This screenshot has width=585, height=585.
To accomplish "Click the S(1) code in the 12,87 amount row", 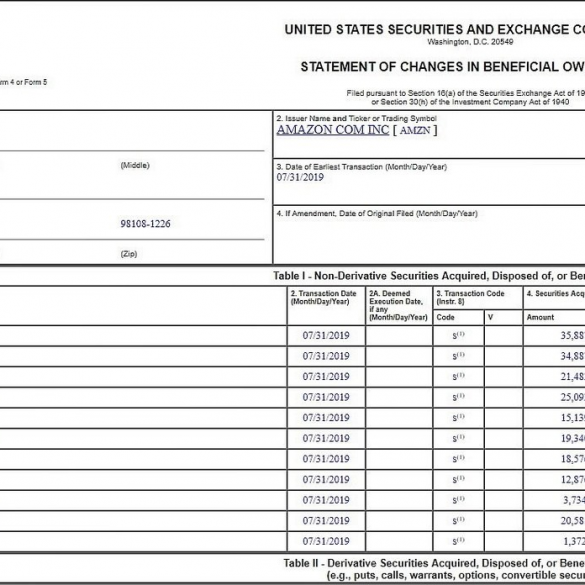I will pyautogui.click(x=459, y=479).
